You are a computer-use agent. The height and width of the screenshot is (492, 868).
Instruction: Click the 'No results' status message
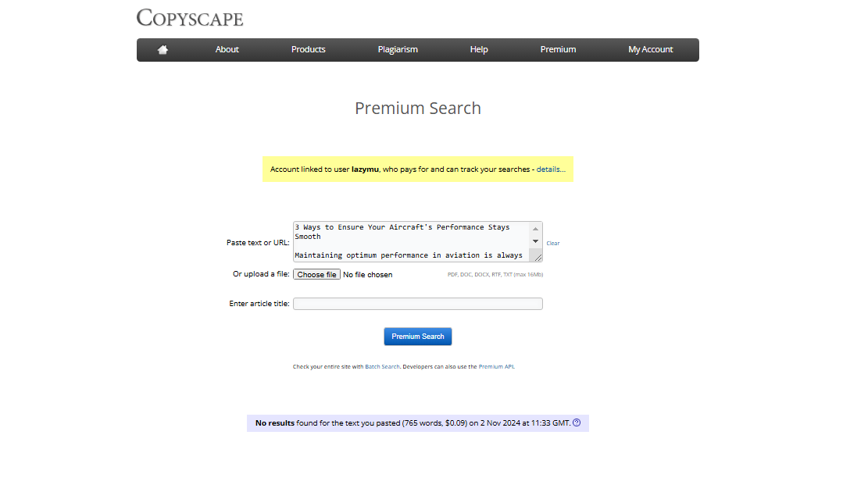418,422
